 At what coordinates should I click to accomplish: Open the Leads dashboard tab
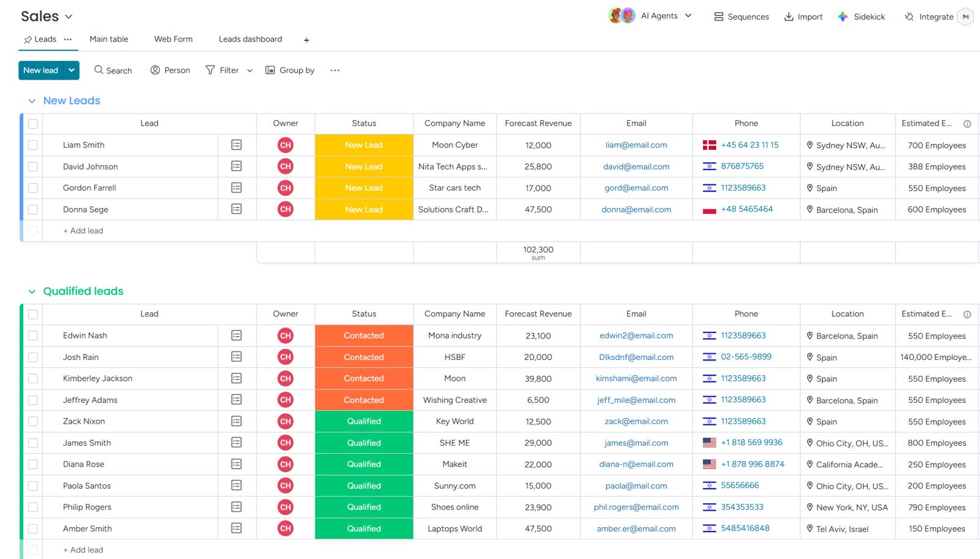click(251, 39)
